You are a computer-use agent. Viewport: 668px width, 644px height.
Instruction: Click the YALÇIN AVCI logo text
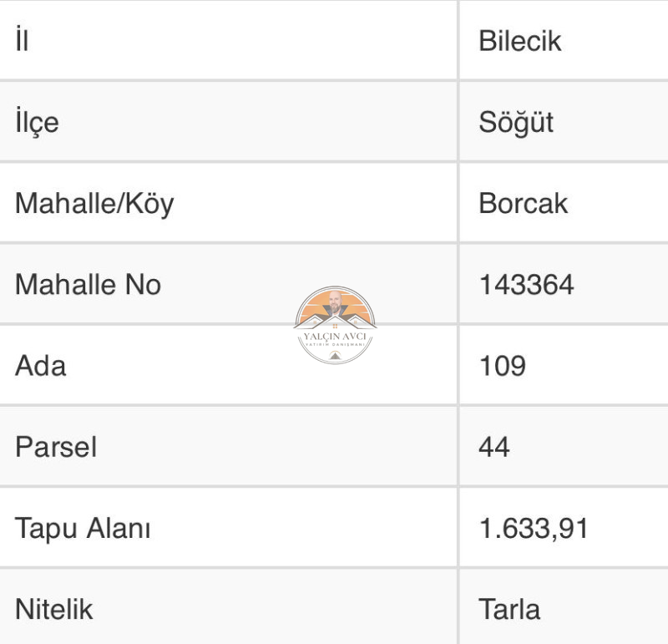(335, 337)
